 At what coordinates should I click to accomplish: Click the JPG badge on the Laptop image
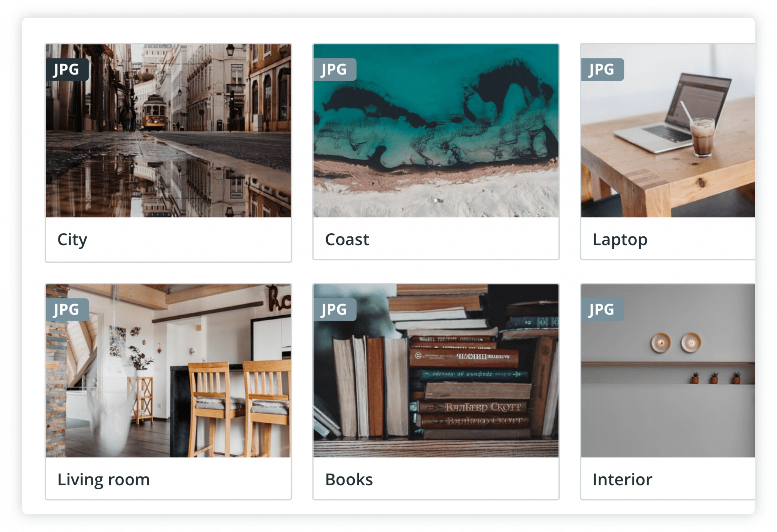[x=604, y=70]
